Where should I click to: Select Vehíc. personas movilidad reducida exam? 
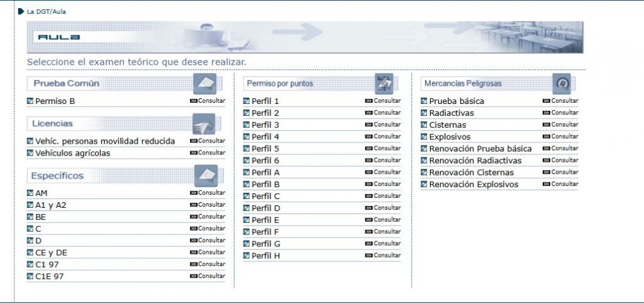pyautogui.click(x=105, y=141)
